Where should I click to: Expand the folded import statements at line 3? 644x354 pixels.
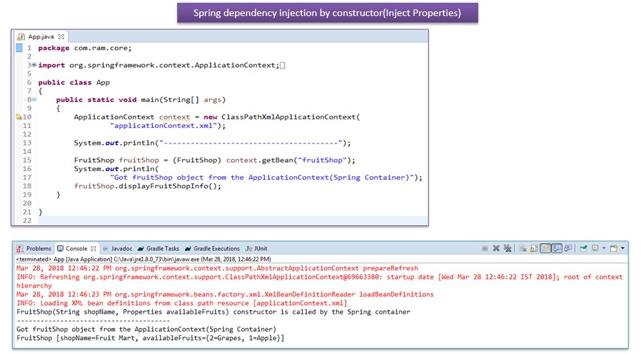coord(34,65)
